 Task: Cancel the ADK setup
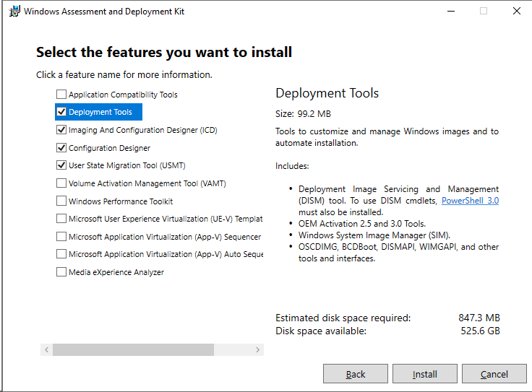(x=494, y=374)
